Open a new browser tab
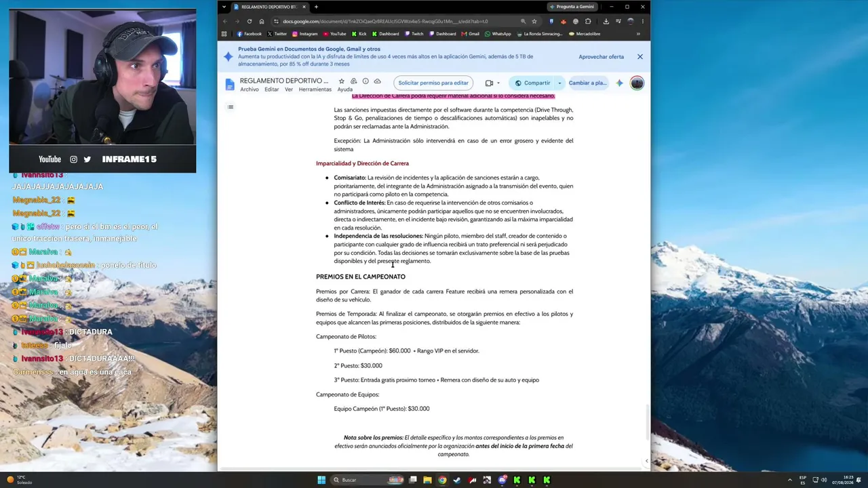The width and height of the screenshot is (868, 488). click(x=316, y=7)
